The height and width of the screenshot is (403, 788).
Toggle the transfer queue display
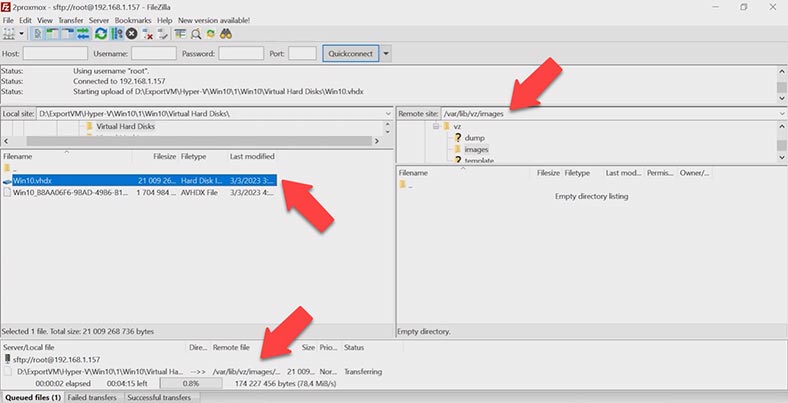83,34
